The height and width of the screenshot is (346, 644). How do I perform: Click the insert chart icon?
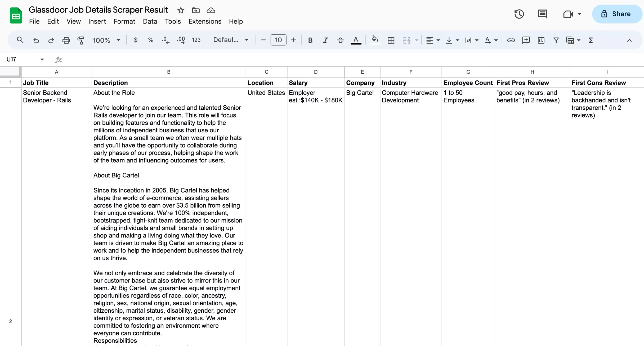(x=541, y=40)
